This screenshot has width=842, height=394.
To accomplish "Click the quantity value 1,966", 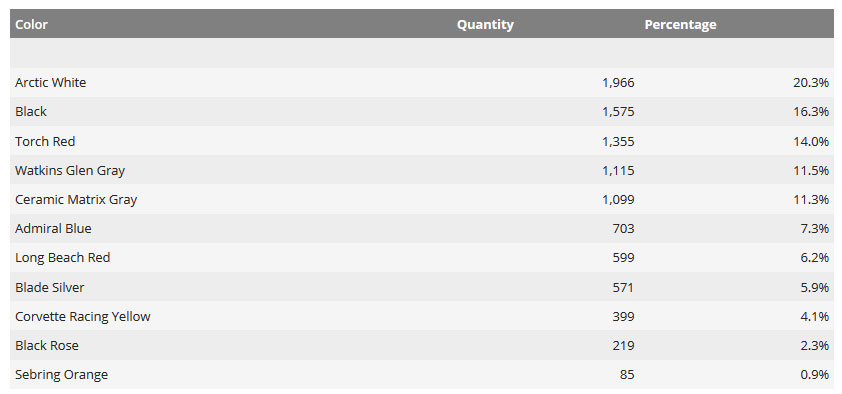I will click(618, 83).
